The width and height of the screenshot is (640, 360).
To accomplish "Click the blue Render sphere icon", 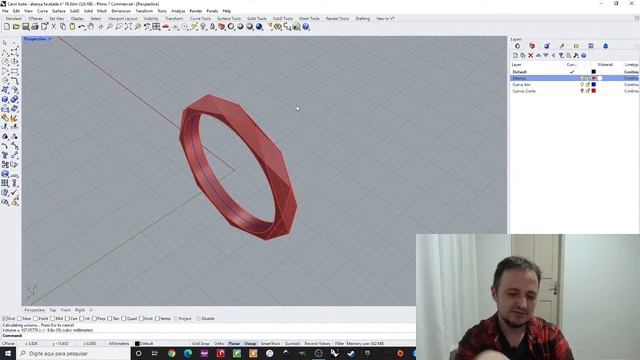I will click(259, 27).
